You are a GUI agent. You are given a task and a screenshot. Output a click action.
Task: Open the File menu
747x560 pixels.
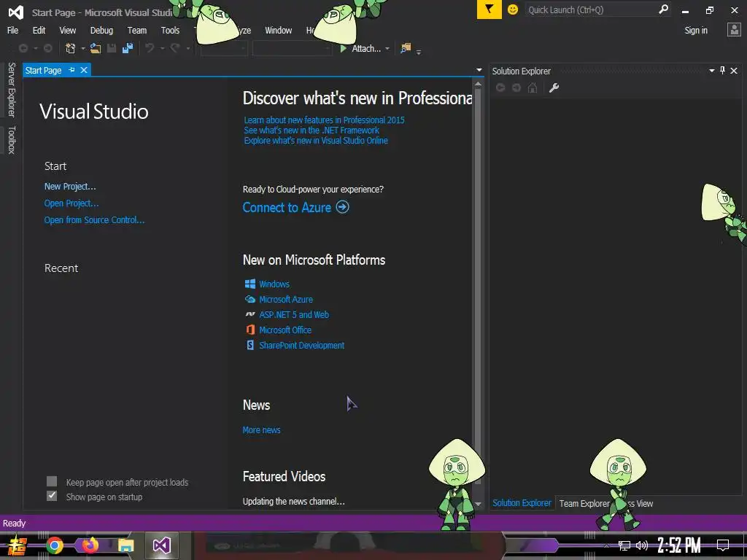click(13, 30)
